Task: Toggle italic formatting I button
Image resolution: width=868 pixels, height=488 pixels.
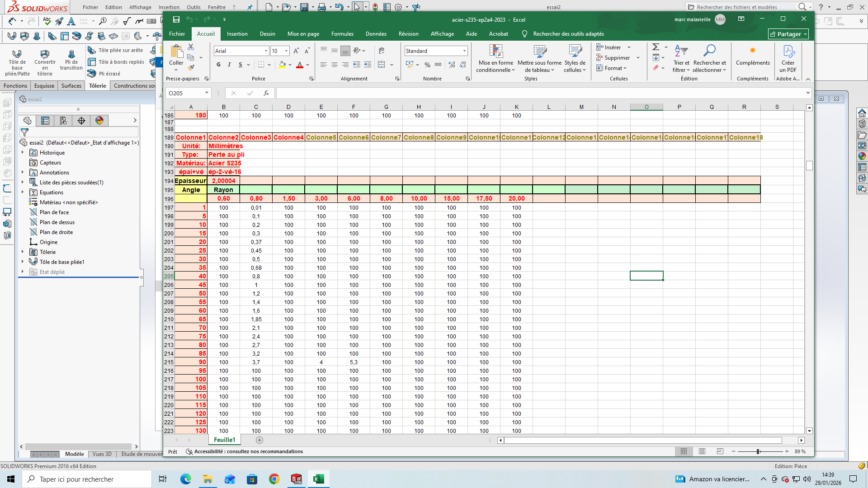Action: 229,65
